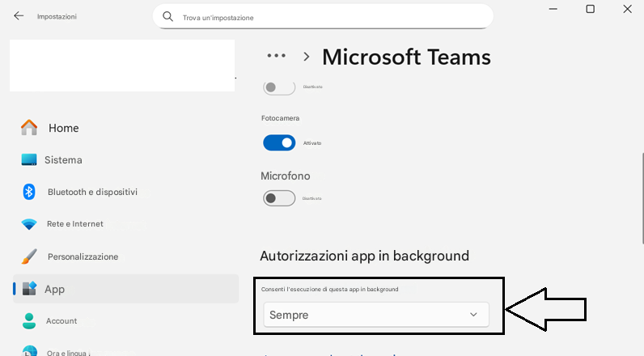Click the App icon in sidebar
Viewport: 644px width, 356px height.
point(29,289)
